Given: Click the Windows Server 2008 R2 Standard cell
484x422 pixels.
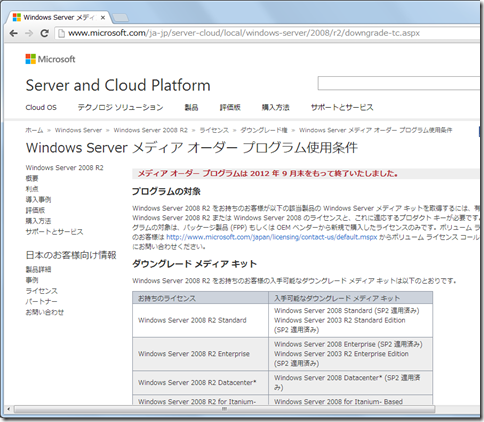Looking at the screenshot, I should pos(200,320).
